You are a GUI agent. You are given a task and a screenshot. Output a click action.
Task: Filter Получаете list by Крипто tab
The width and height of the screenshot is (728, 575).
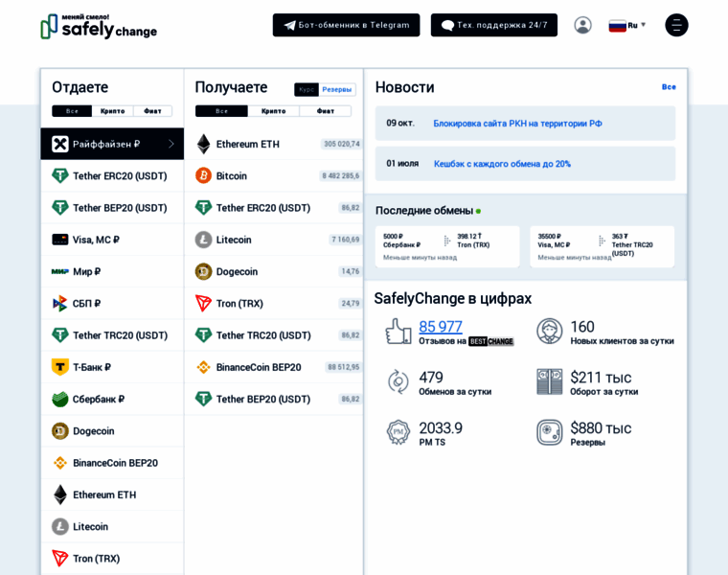tap(273, 111)
